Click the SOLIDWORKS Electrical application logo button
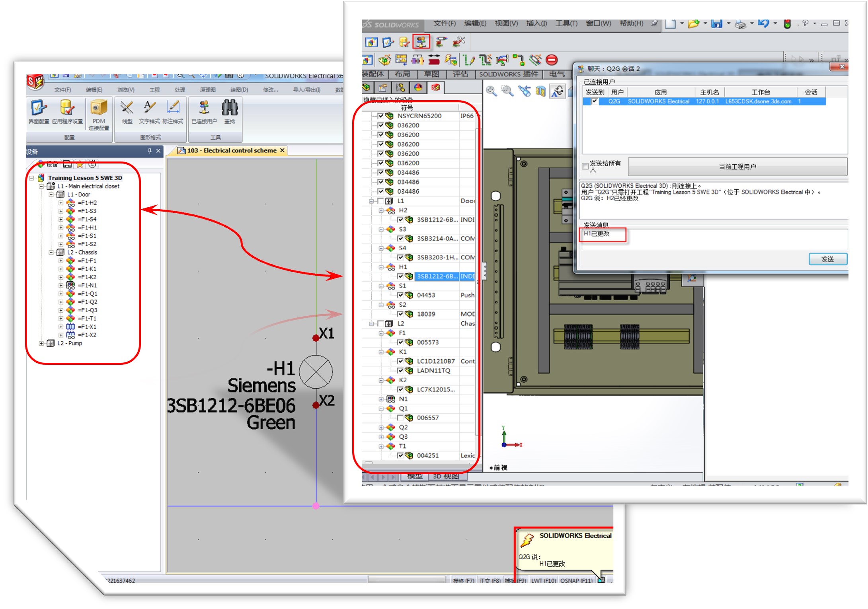 coord(35,82)
